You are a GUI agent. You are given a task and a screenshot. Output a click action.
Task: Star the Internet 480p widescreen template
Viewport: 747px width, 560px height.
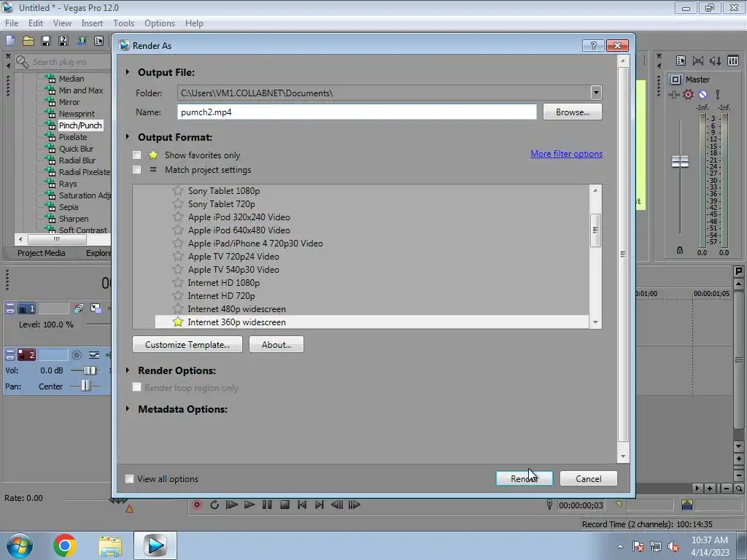point(178,308)
